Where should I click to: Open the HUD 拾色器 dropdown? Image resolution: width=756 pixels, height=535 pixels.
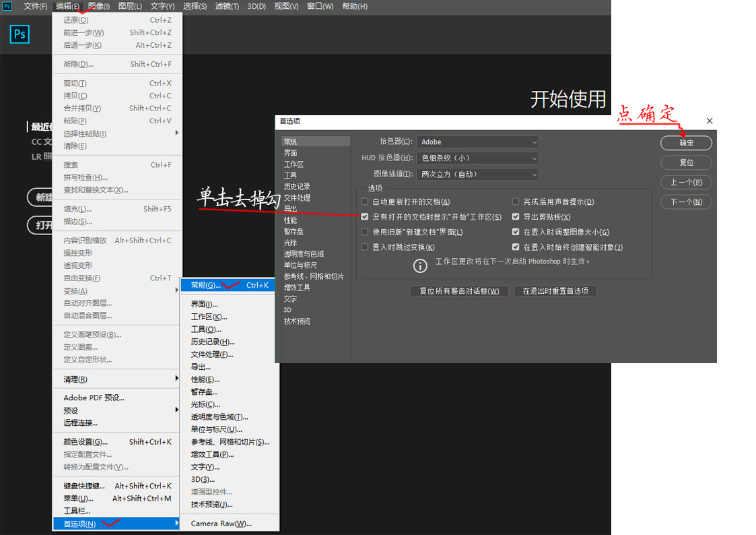477,158
